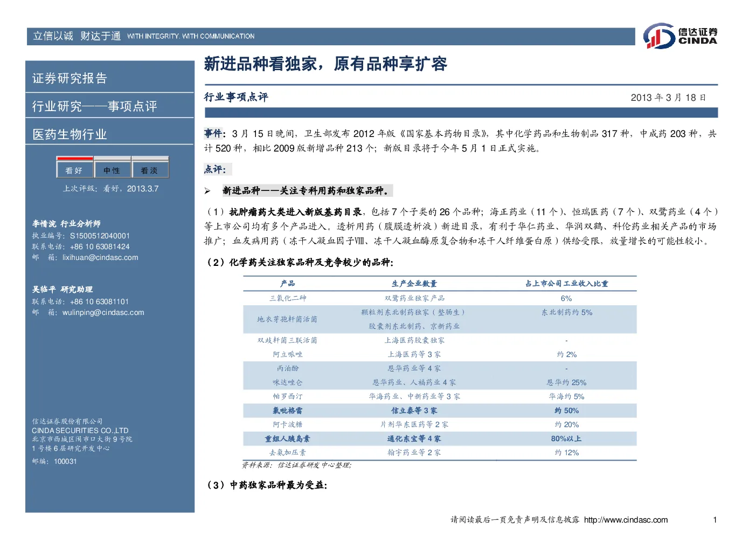Screen dimensions: 756x535
Task: Click source note 资料来源：信达证券研发中心整理
Action: click(296, 465)
